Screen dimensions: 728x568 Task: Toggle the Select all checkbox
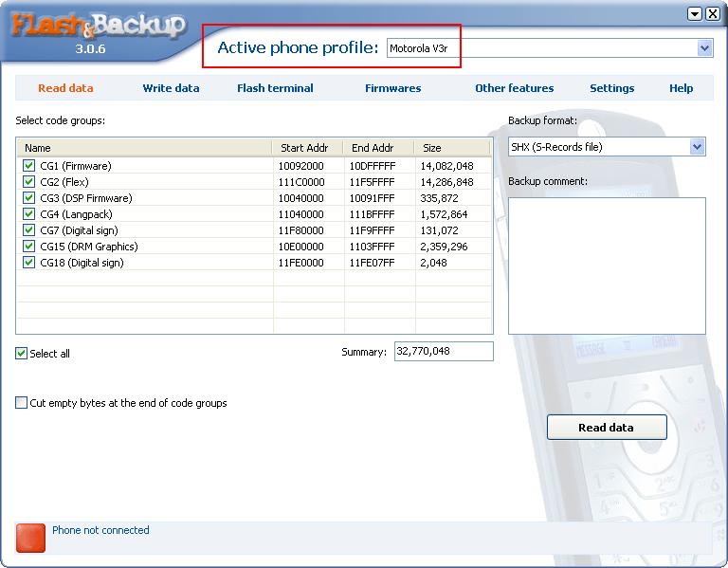pyautogui.click(x=22, y=354)
